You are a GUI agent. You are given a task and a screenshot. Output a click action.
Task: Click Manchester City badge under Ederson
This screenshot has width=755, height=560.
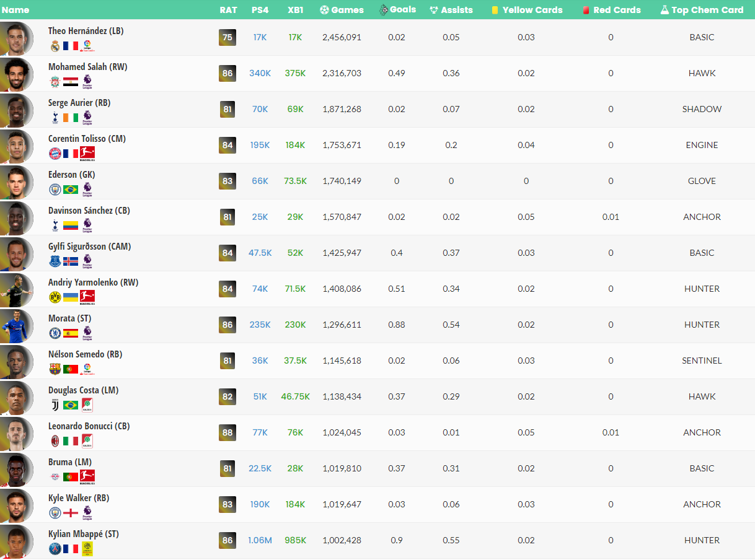tap(55, 190)
